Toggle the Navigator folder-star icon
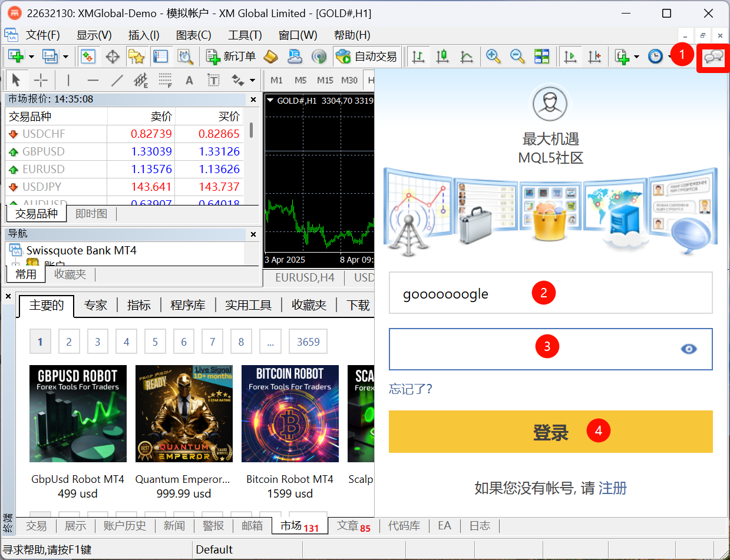The width and height of the screenshot is (730, 560). click(136, 57)
